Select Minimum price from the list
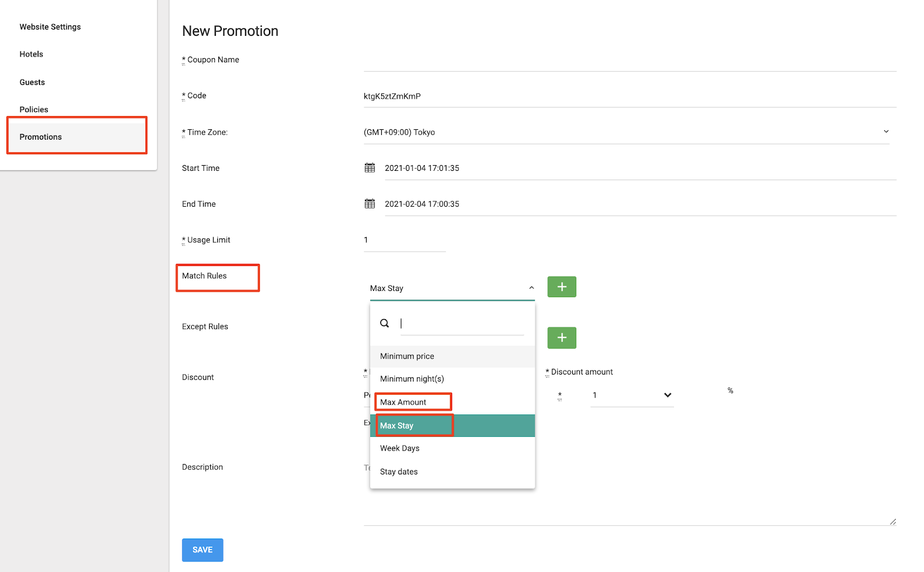Image resolution: width=924 pixels, height=572 pixels. pos(407,357)
